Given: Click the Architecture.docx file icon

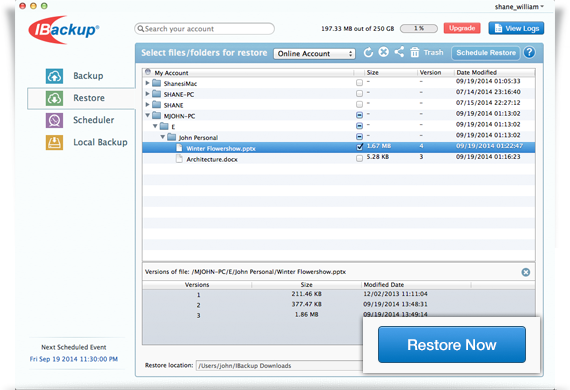Looking at the screenshot, I should click(x=179, y=159).
